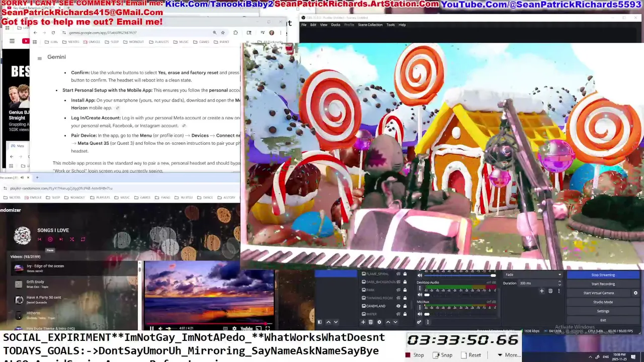Viewport: 644px width, 362px height.
Task: Delete scene transition trash icon
Action: (550, 291)
